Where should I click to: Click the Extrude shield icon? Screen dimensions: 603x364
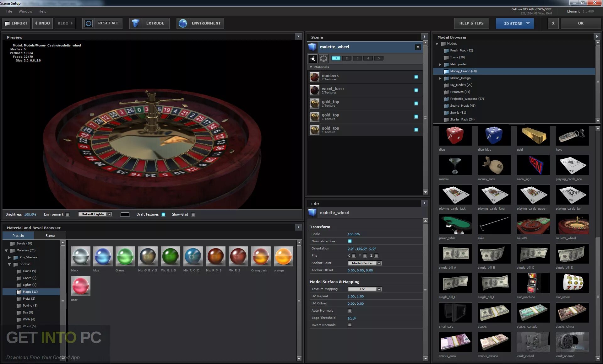pos(136,23)
